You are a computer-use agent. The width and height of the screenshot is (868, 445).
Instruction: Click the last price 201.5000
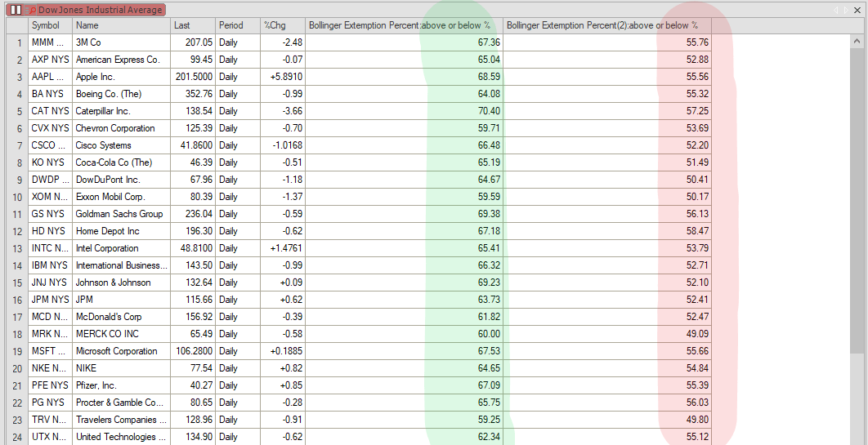195,76
